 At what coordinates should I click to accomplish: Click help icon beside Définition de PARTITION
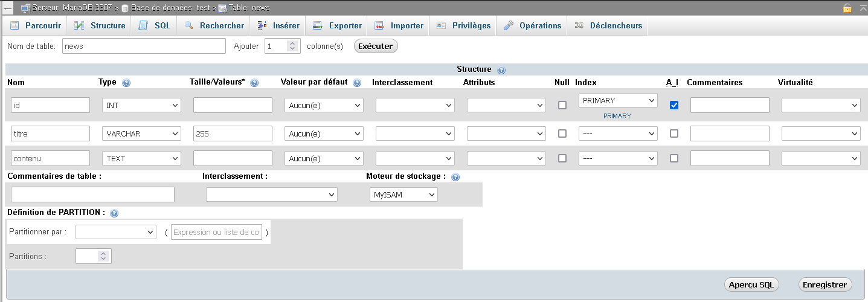(114, 213)
